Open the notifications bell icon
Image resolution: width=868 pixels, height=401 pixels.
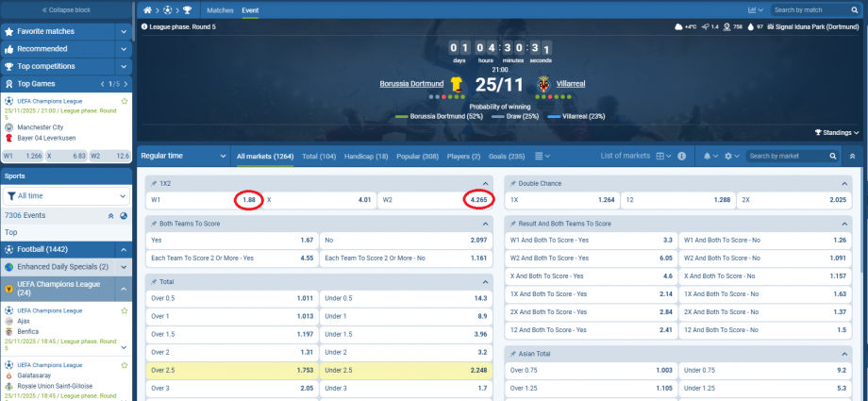(x=707, y=157)
